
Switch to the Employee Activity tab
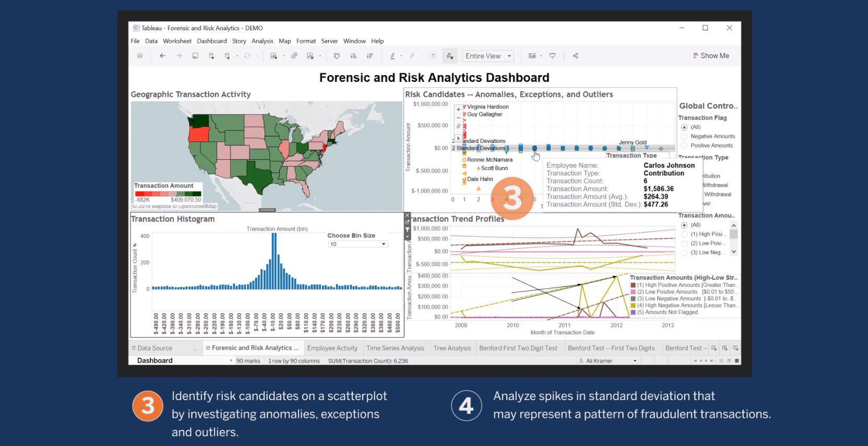[332, 348]
